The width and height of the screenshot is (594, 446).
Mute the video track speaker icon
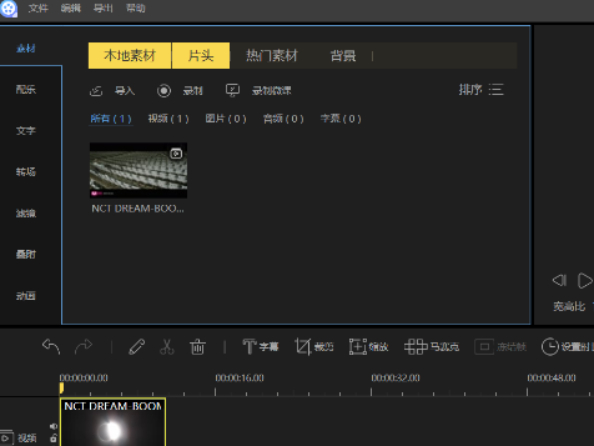coord(53,426)
